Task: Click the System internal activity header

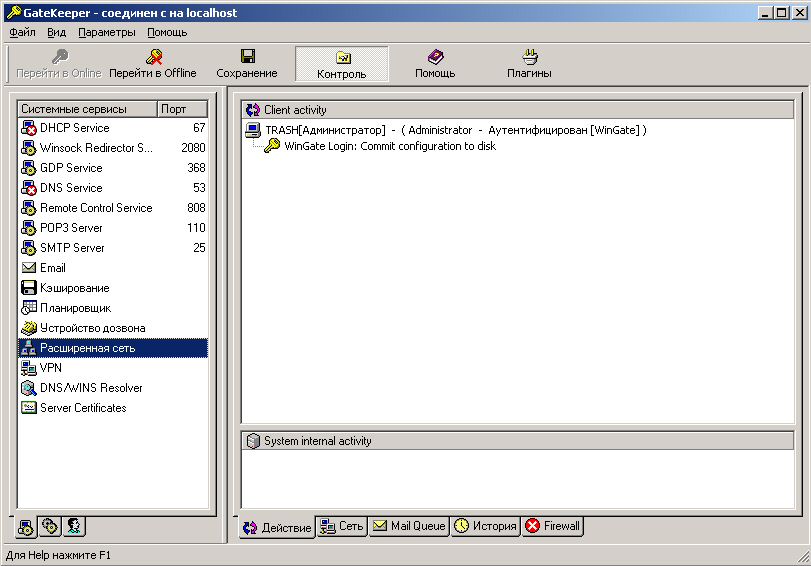Action: point(517,441)
